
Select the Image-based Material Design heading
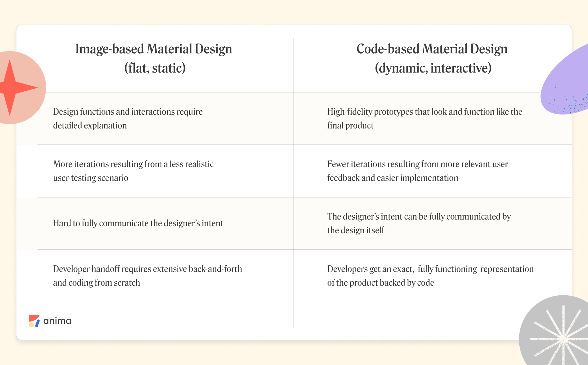coord(154,49)
